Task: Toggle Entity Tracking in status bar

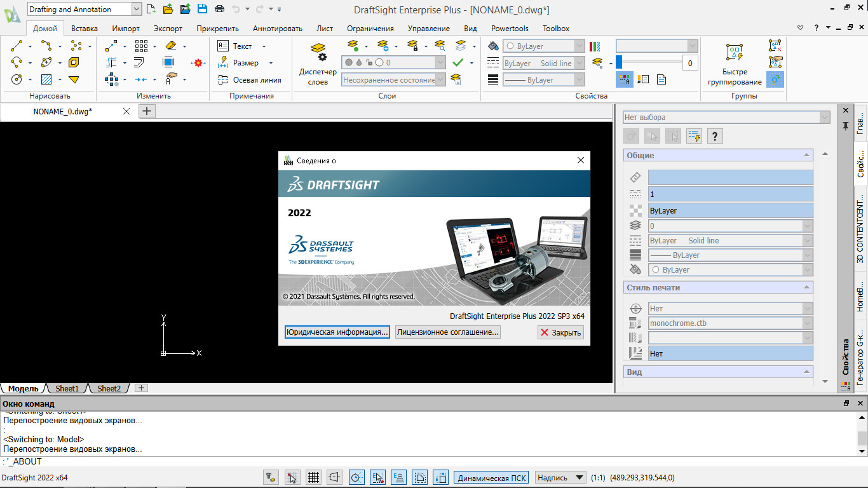Action: (x=398, y=477)
